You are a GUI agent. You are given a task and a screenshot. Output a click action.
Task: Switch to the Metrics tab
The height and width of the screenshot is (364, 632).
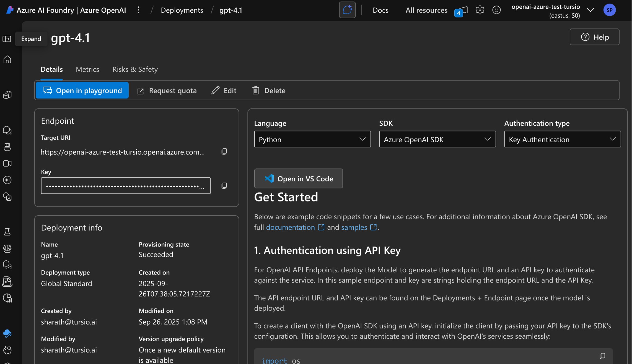click(87, 69)
